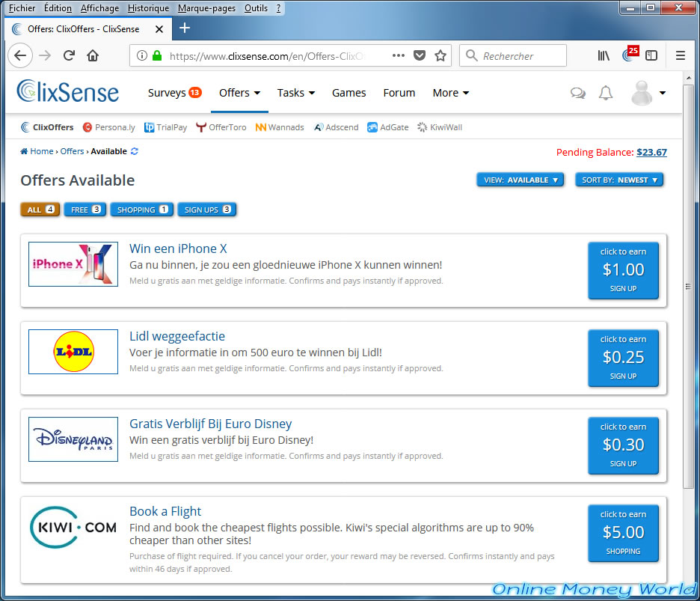Open the notifications bell

605,93
